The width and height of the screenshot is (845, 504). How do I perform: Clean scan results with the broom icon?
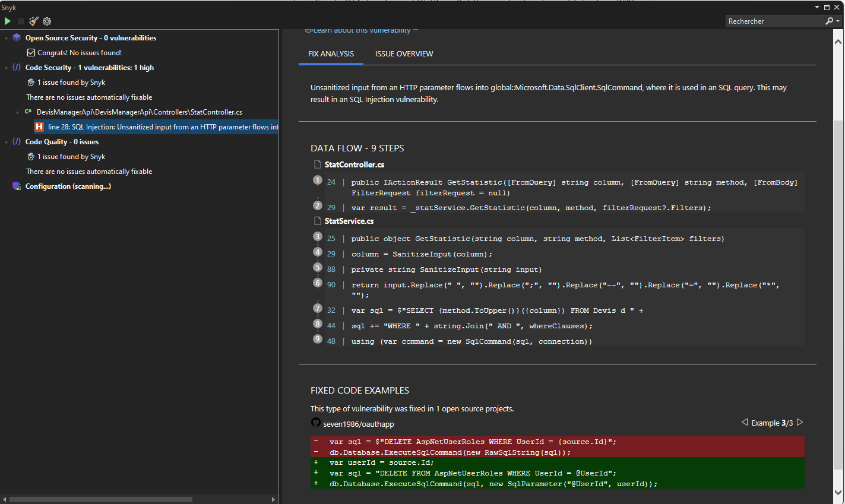coord(34,21)
